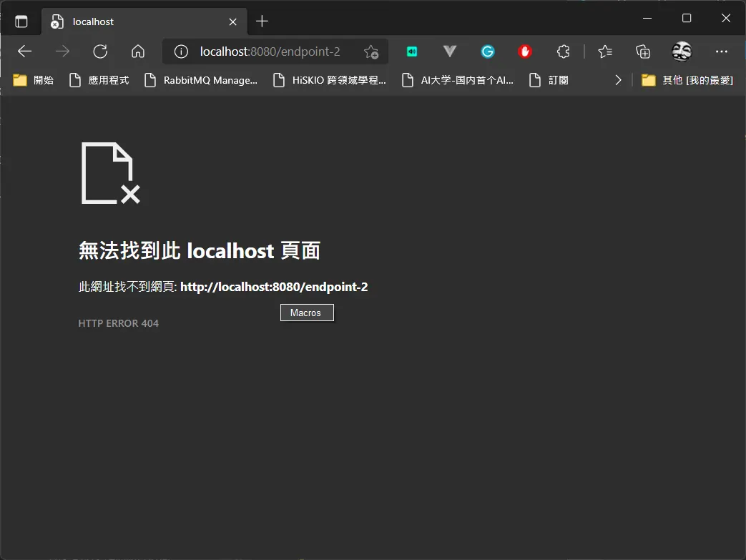The height and width of the screenshot is (560, 746).
Task: Open the user profile avatar
Action: 682,51
